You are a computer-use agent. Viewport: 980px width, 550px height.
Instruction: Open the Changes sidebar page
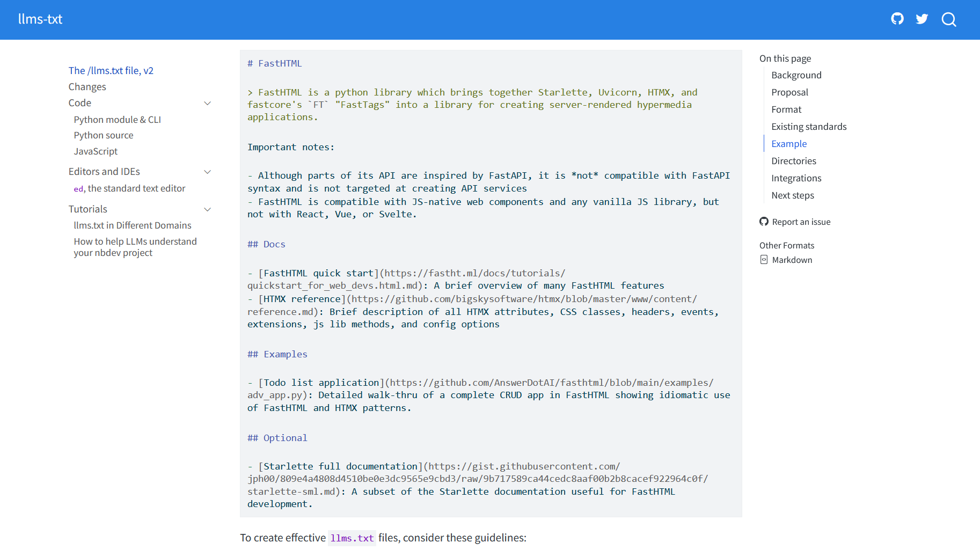[x=87, y=87]
